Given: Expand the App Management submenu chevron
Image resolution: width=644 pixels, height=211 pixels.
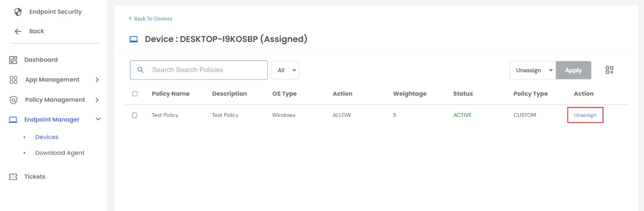Looking at the screenshot, I should click(97, 80).
